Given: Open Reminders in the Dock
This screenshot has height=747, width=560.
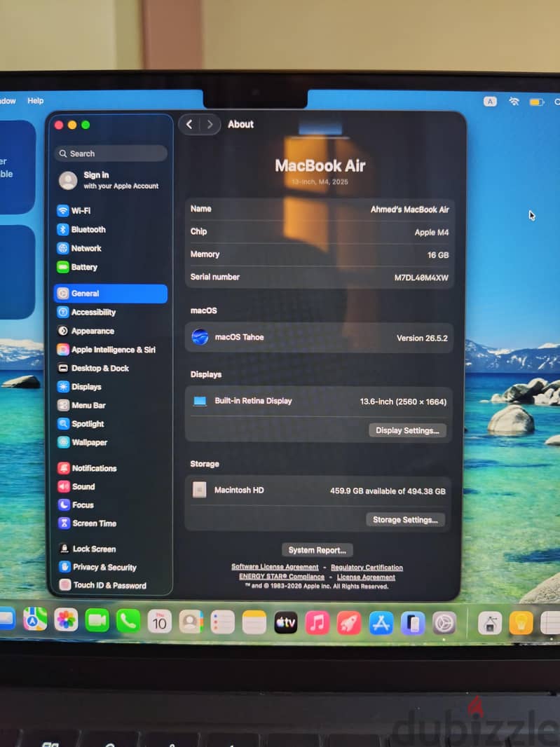Looking at the screenshot, I should point(223,622).
